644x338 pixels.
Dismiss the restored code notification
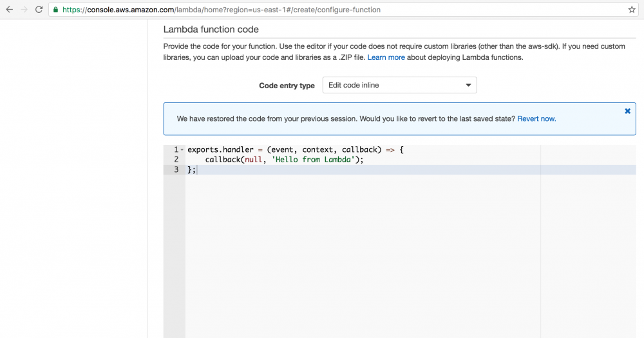[627, 111]
